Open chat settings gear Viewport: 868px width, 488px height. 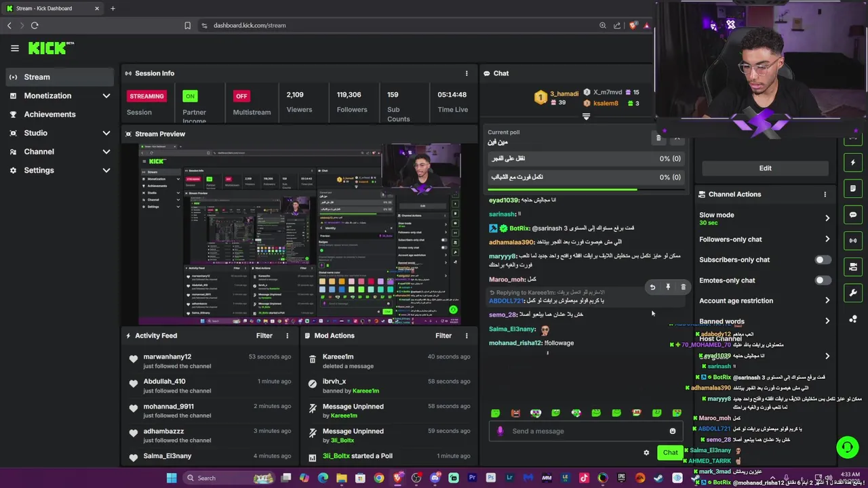[x=646, y=453]
